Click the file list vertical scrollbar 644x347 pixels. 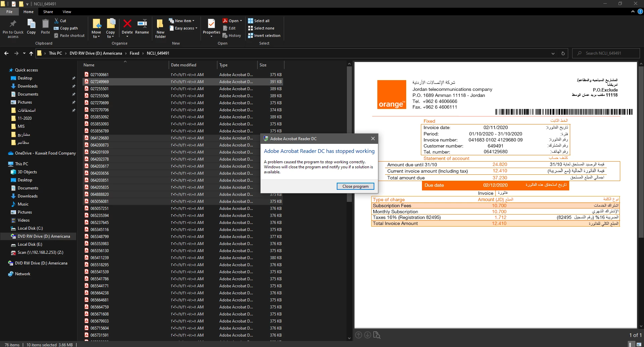click(x=349, y=134)
